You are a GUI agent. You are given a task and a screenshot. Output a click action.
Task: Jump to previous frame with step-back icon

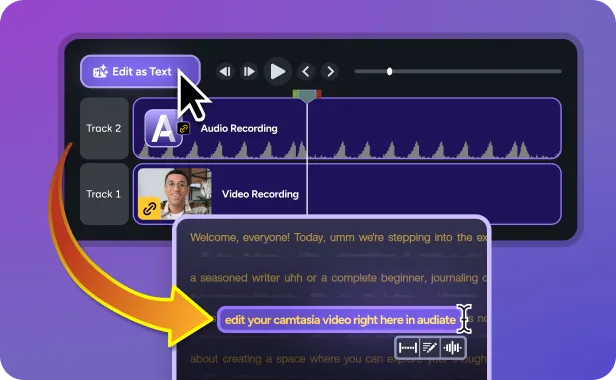click(226, 72)
